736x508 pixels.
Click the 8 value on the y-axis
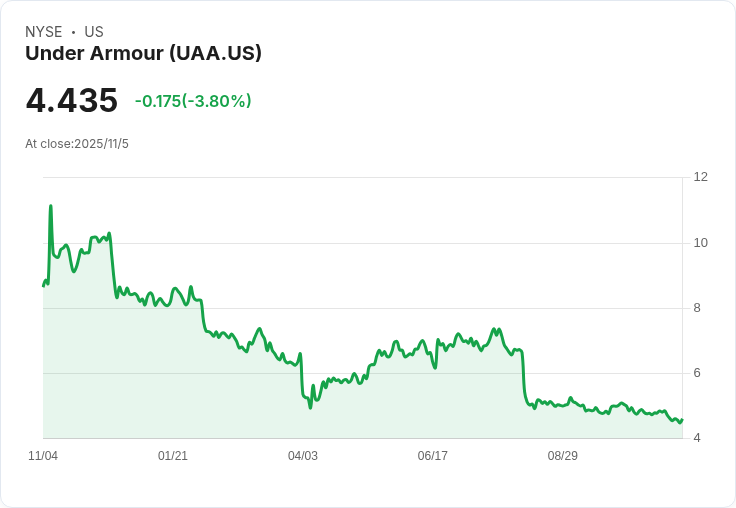(697, 308)
